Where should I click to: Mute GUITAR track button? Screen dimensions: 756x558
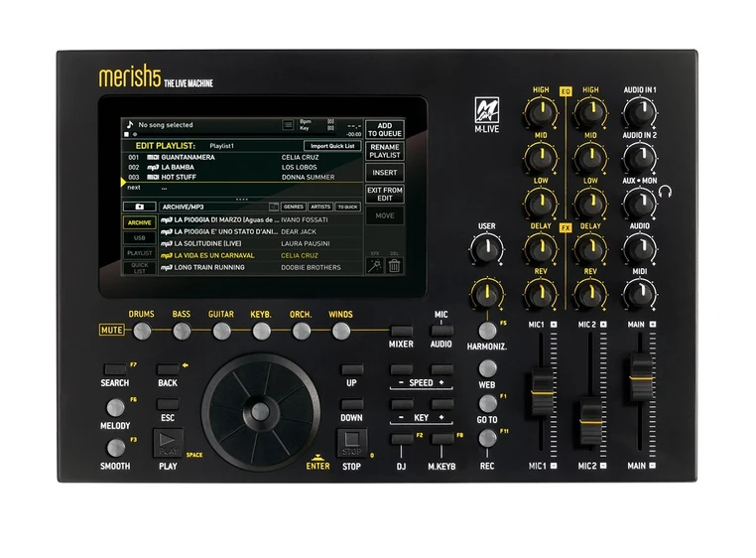pyautogui.click(x=222, y=332)
